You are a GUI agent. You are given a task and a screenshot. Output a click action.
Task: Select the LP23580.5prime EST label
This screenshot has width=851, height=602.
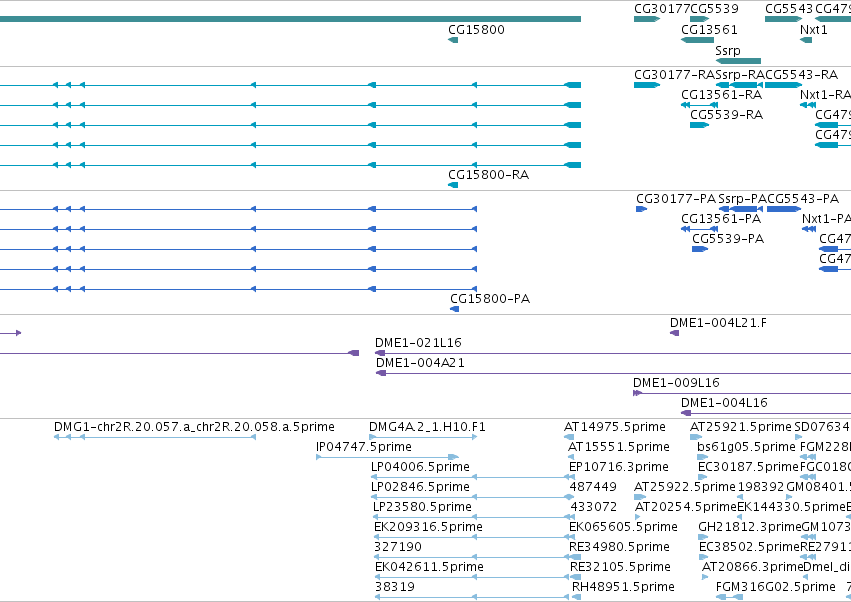422,508
